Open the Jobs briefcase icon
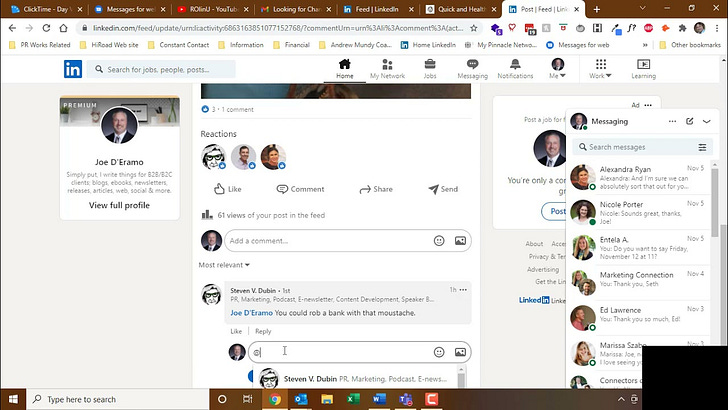 pos(430,69)
